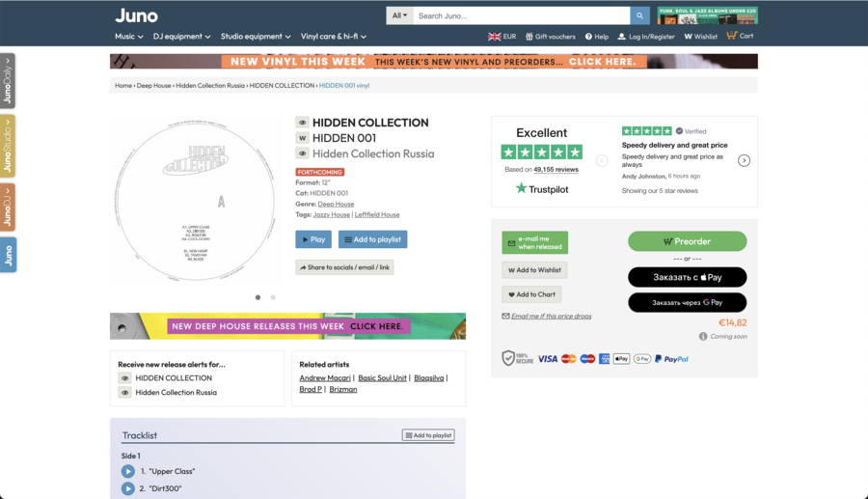The image size is (868, 499).
Task: Open the Studio equipment menu
Action: coord(256,37)
